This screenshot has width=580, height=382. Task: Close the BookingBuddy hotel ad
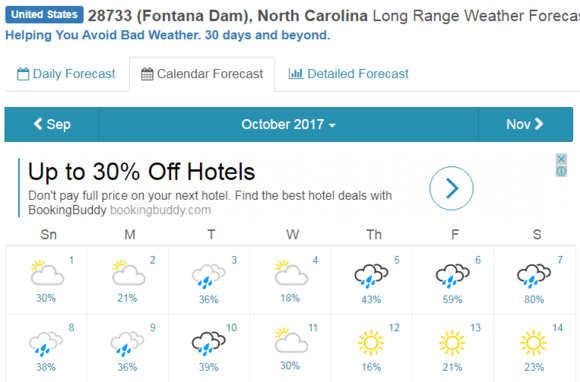[x=561, y=159]
